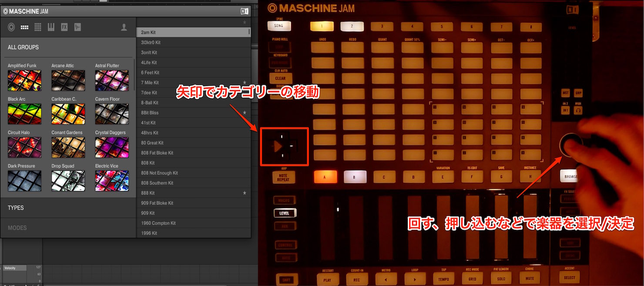644x286 pixels.
Task: Expand the MODES section
Action: 17,228
